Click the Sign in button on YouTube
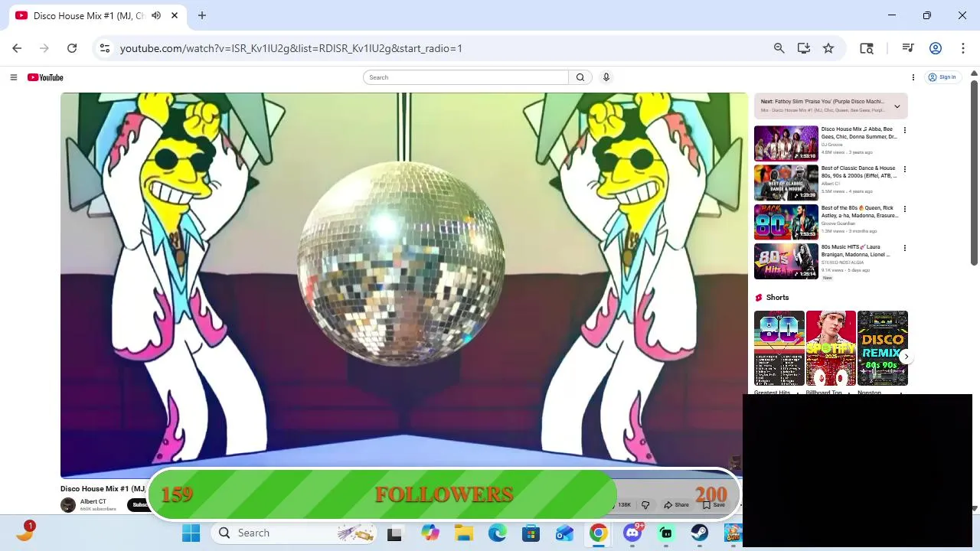 coord(942,77)
